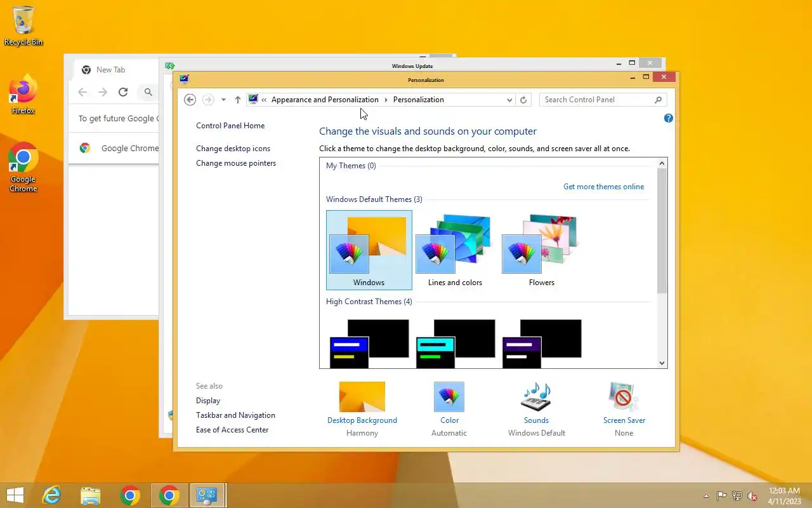Open Desktop Background settings icon
The image size is (812, 508).
[362, 397]
